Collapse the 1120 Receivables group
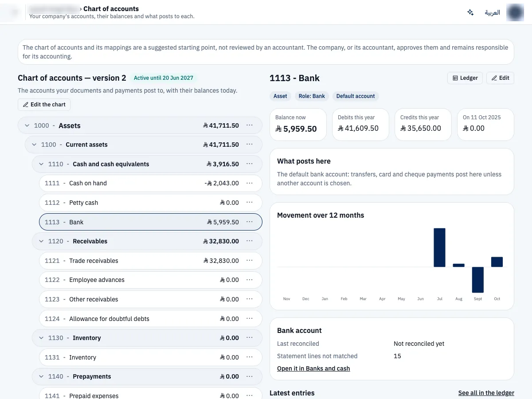The width and height of the screenshot is (532, 399). (x=41, y=241)
